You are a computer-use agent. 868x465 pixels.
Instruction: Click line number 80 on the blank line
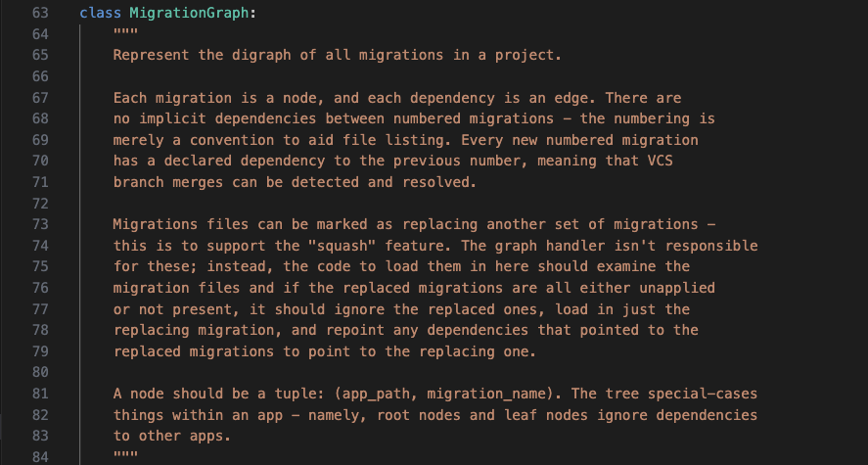[x=40, y=372]
